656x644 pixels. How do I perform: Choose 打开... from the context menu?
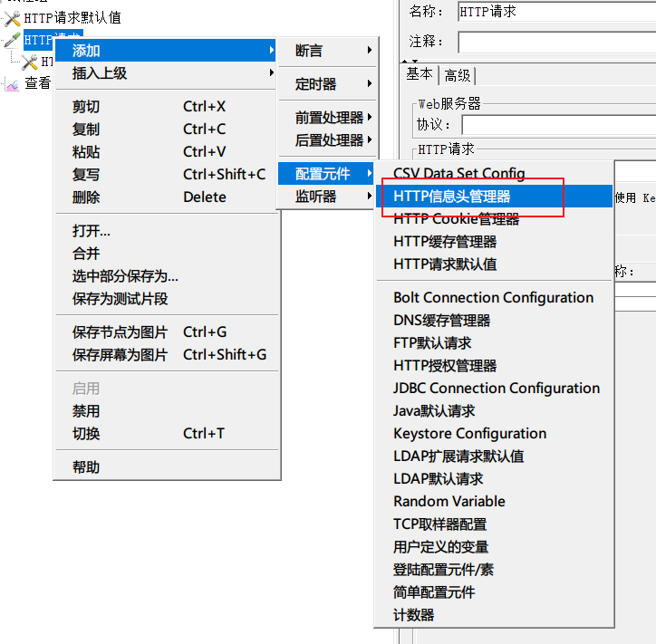[x=168, y=231]
